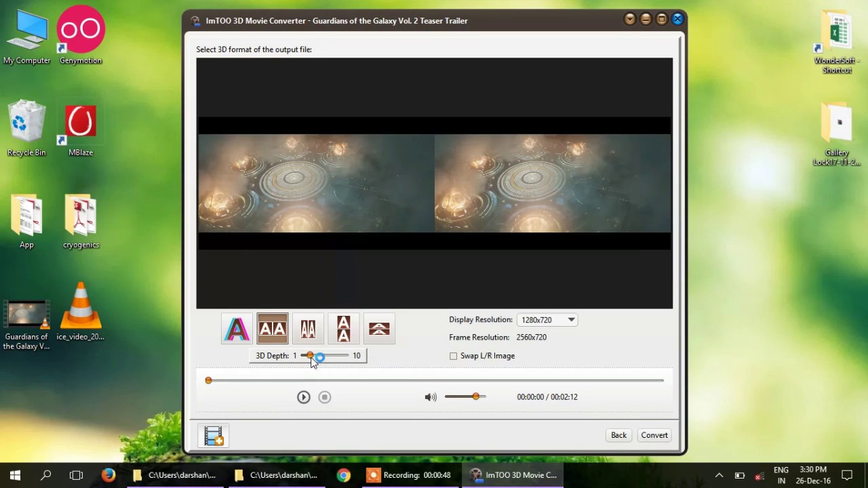The width and height of the screenshot is (868, 488).
Task: Click ImTOO 3D Movie Converter taskbar item
Action: click(513, 475)
